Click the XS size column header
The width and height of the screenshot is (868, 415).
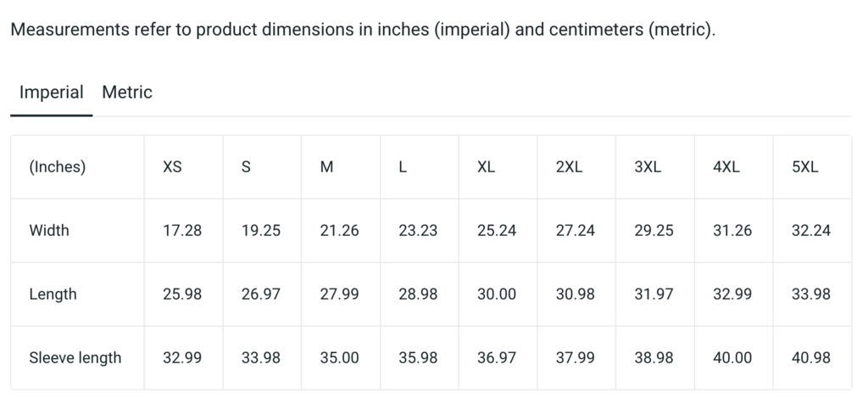[172, 167]
